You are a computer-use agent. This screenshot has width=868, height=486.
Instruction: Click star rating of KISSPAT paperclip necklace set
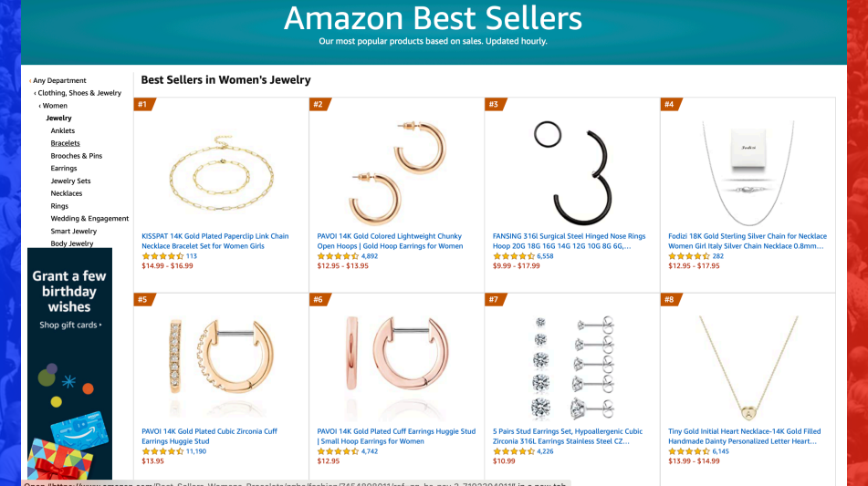point(162,256)
